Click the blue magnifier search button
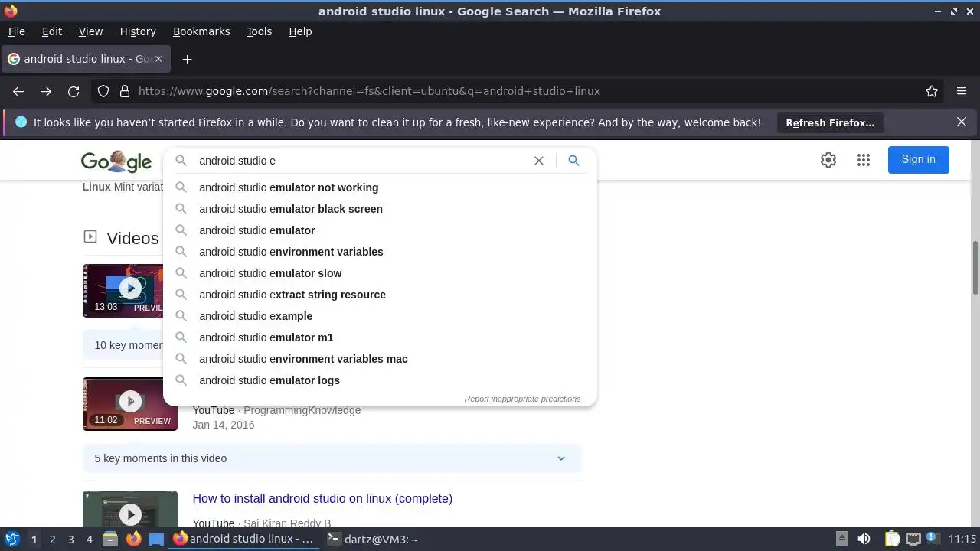This screenshot has height=551, width=980. coord(573,161)
